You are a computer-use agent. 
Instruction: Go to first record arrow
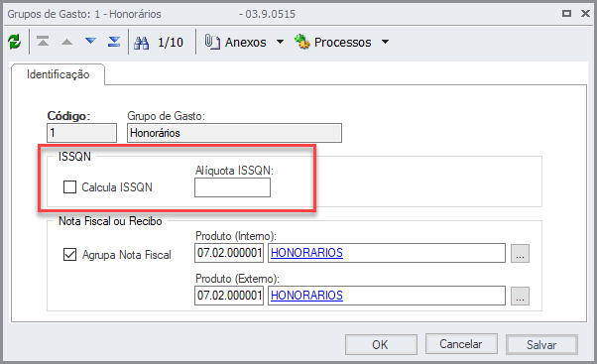coord(43,41)
